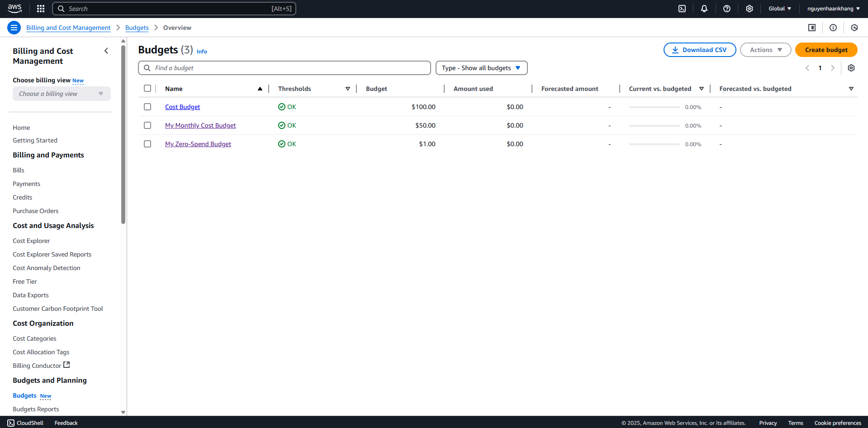This screenshot has width=868, height=428.
Task: Open Cost Categories in sidebar
Action: point(34,338)
